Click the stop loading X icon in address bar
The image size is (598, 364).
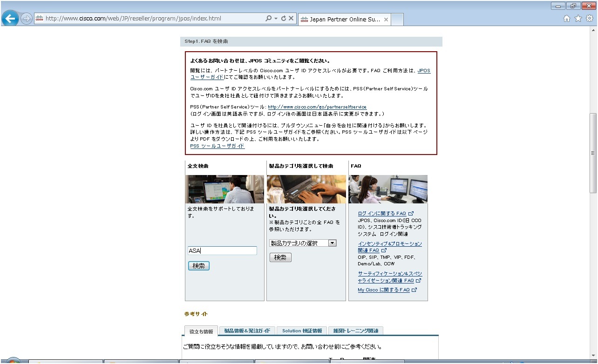pyautogui.click(x=291, y=19)
